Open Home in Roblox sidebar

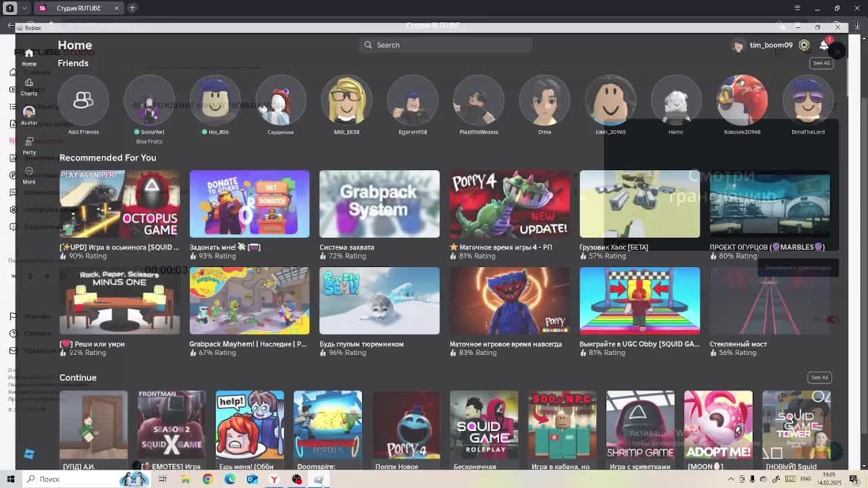[28, 57]
